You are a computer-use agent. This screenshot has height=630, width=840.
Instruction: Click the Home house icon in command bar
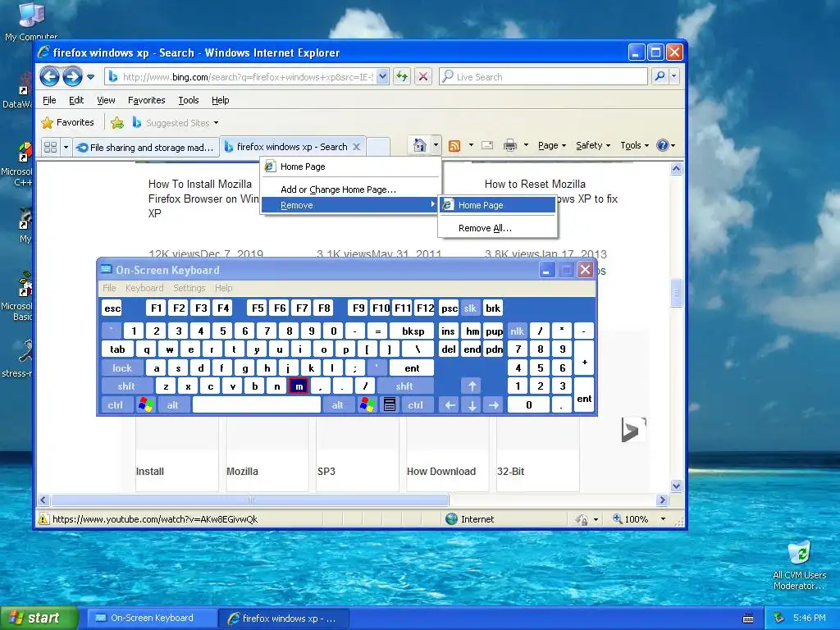click(420, 145)
